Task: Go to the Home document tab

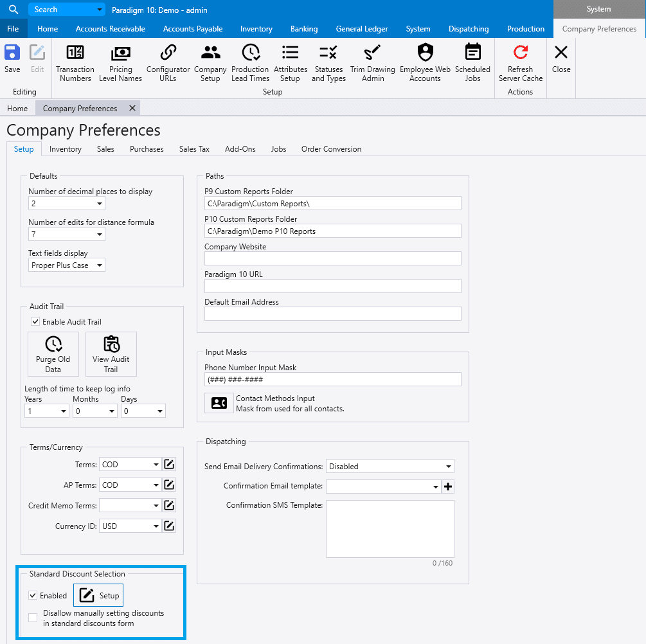Action: point(17,109)
